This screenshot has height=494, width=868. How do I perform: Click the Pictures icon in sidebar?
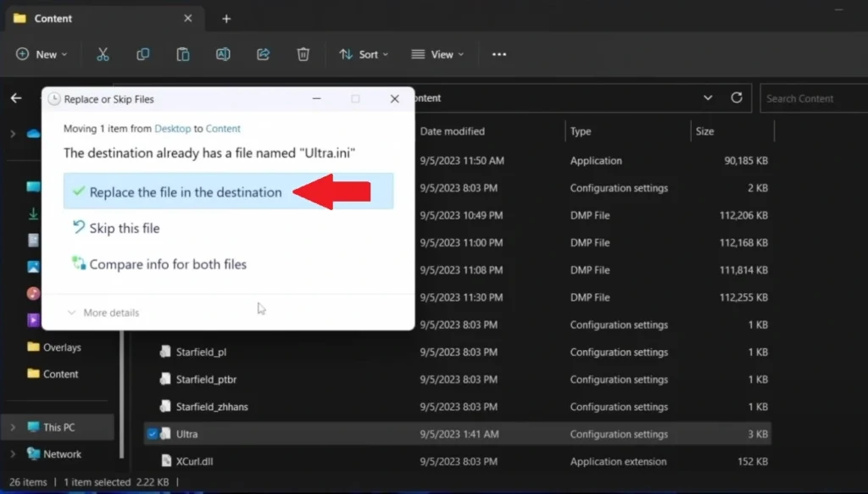pyautogui.click(x=33, y=267)
